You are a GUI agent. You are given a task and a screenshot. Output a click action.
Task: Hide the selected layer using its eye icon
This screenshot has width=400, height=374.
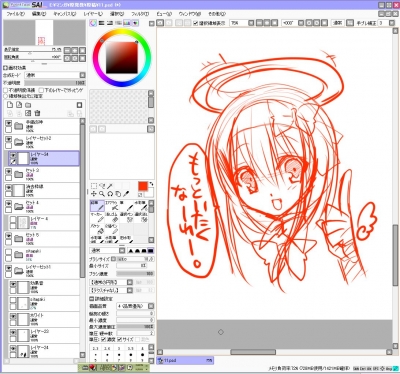(x=13, y=155)
